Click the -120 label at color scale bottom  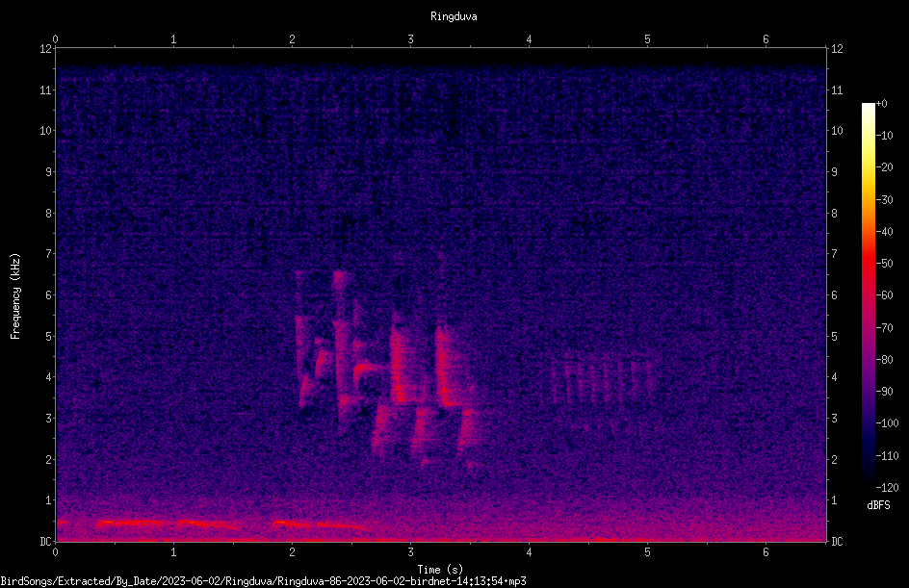(888, 488)
